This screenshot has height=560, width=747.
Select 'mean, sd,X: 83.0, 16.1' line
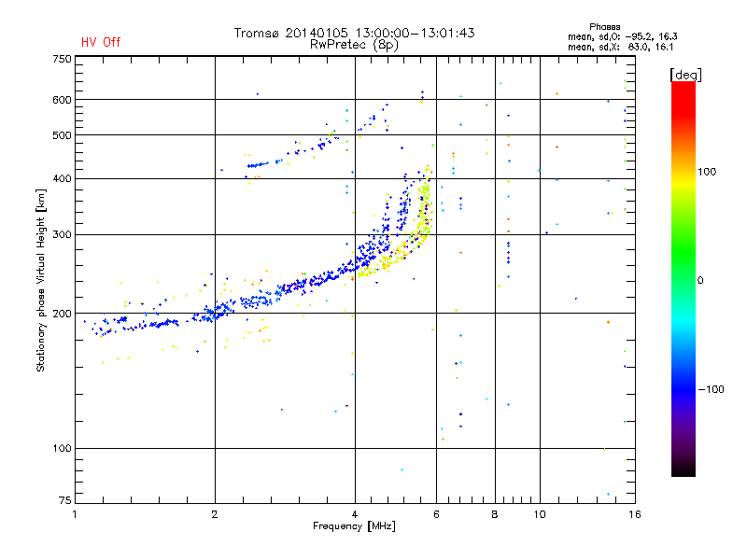coord(620,47)
